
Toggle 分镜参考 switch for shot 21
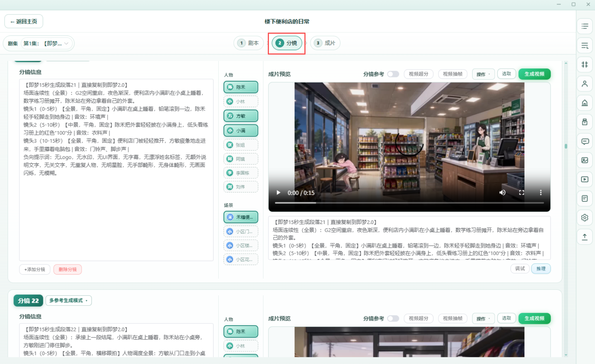(393, 74)
